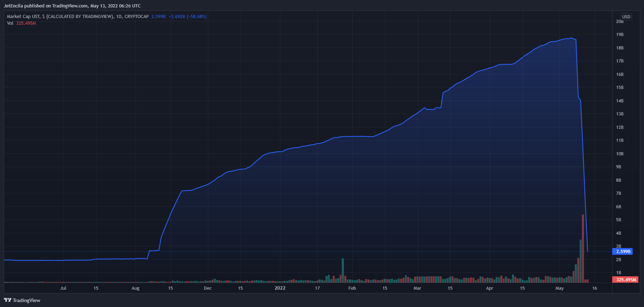Image resolution: width=644 pixels, height=307 pixels.
Task: Click the 18B price axis label
Action: coord(620,48)
